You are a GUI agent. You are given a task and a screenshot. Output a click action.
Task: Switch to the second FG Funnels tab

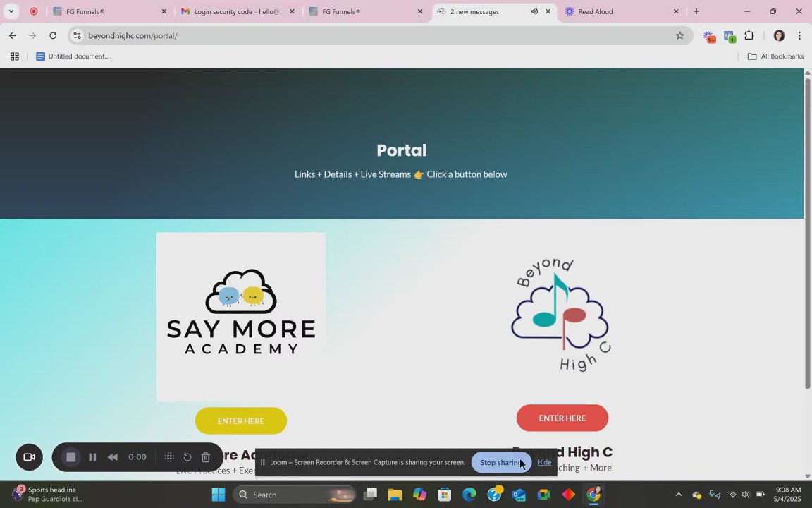tap(366, 11)
